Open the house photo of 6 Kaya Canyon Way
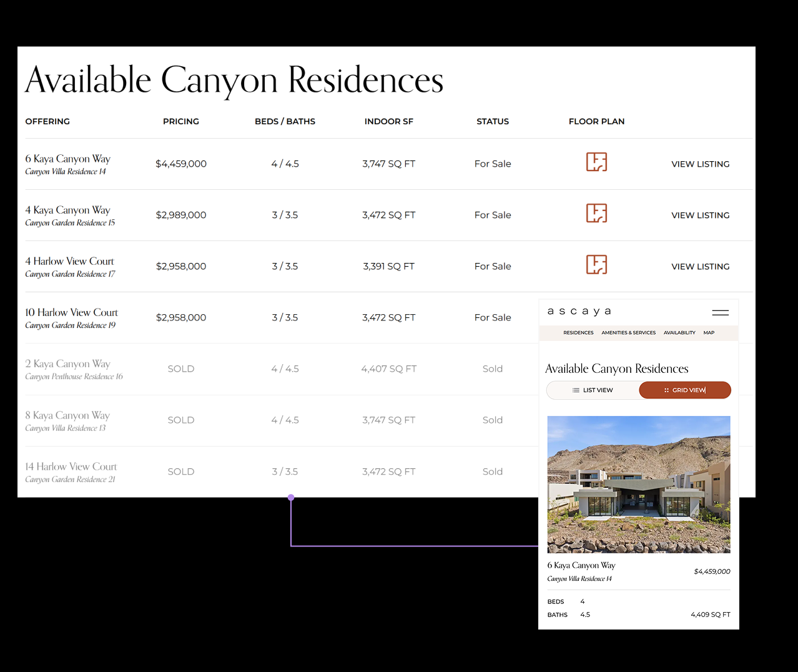 [639, 485]
